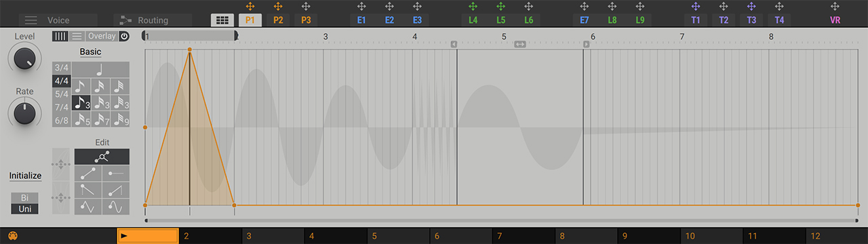
Task: Select the vertical bars display mode icon
Action: pos(60,37)
